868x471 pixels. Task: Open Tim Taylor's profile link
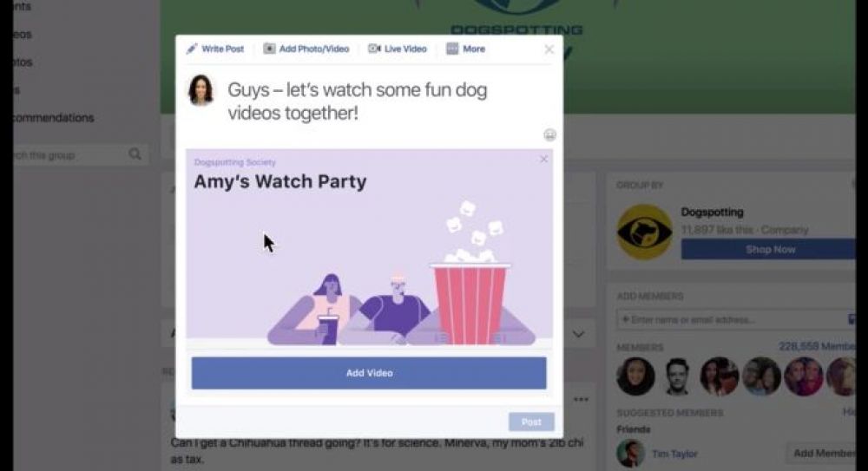tap(674, 454)
